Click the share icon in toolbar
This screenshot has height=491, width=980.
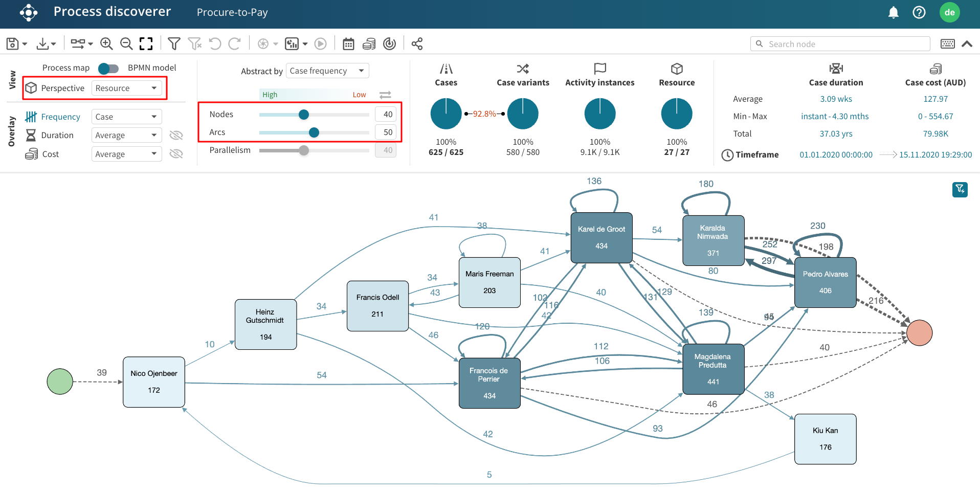[417, 44]
